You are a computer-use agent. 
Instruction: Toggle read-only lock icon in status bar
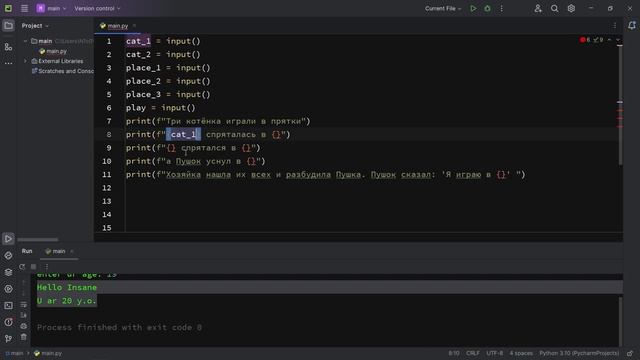[x=631, y=353]
